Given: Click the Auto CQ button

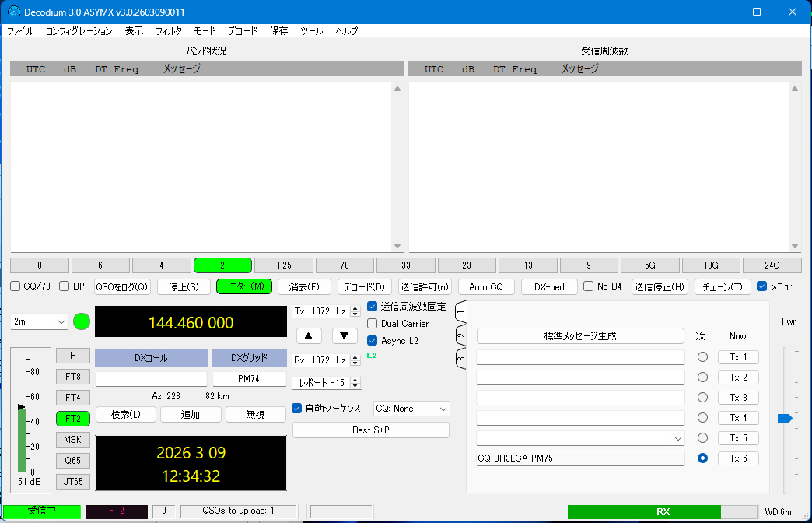Looking at the screenshot, I should [486, 287].
